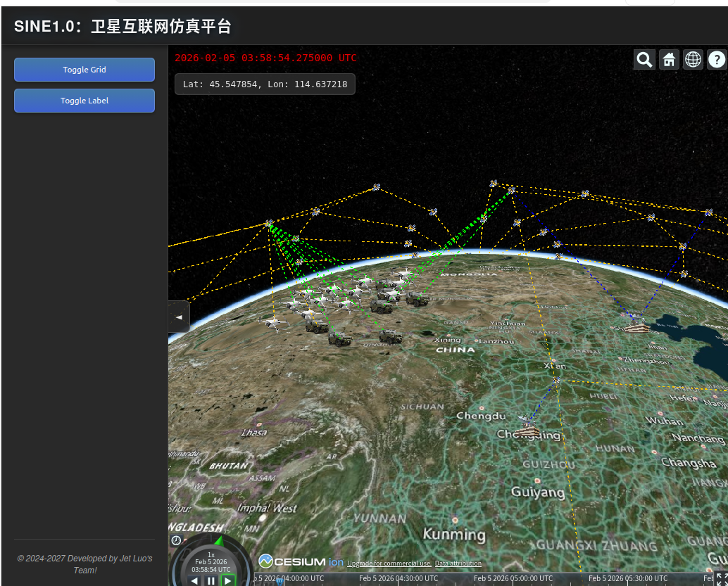Reset camera with the Home view icon
728x586 pixels.
click(x=669, y=60)
